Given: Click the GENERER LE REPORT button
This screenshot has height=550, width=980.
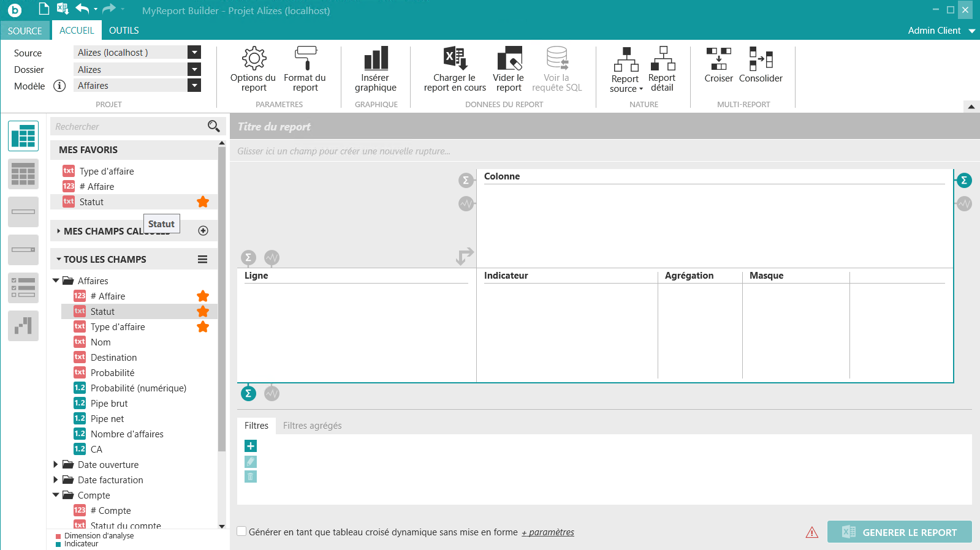Looking at the screenshot, I should pyautogui.click(x=899, y=532).
